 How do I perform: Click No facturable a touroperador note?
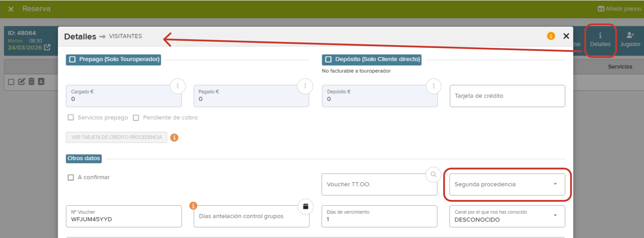[x=356, y=71]
